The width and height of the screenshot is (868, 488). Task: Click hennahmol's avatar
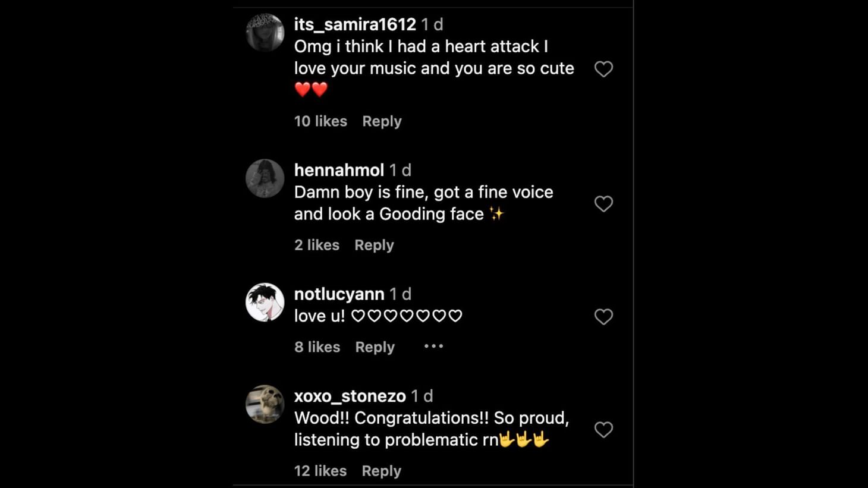click(265, 178)
